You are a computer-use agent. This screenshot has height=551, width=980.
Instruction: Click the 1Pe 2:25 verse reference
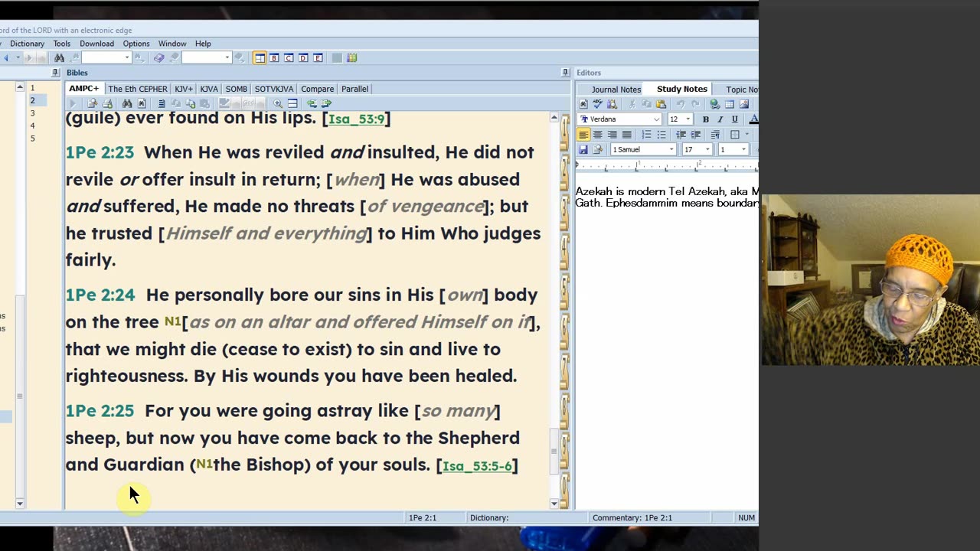coord(100,411)
